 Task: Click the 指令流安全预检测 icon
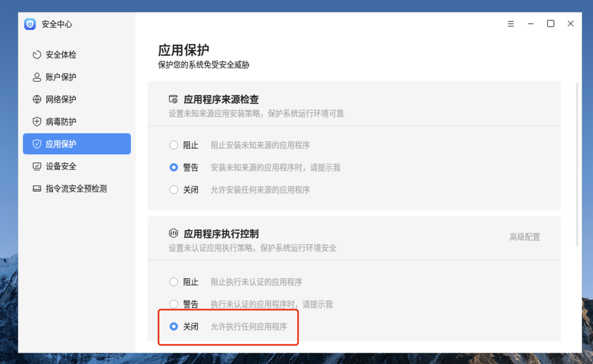pos(37,188)
